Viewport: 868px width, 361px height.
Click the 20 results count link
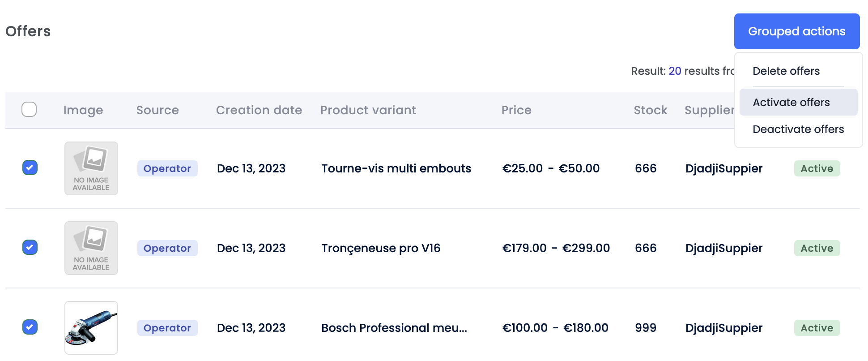[x=675, y=71]
